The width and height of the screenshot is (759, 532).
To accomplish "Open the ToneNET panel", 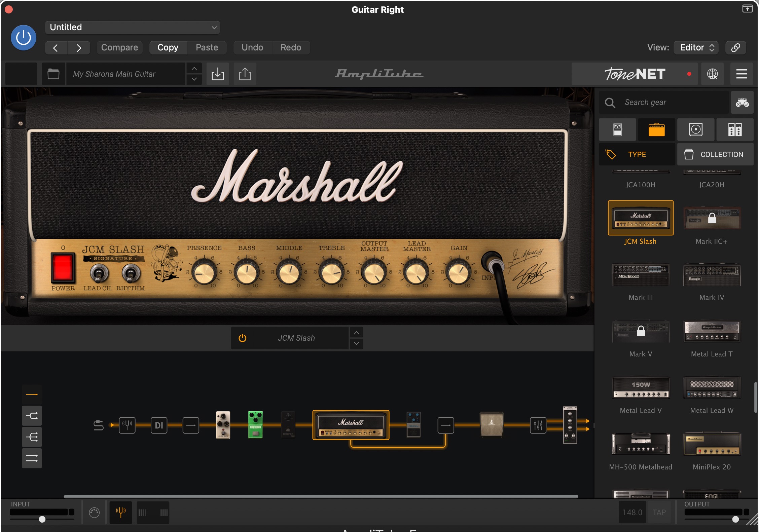I will [x=635, y=74].
